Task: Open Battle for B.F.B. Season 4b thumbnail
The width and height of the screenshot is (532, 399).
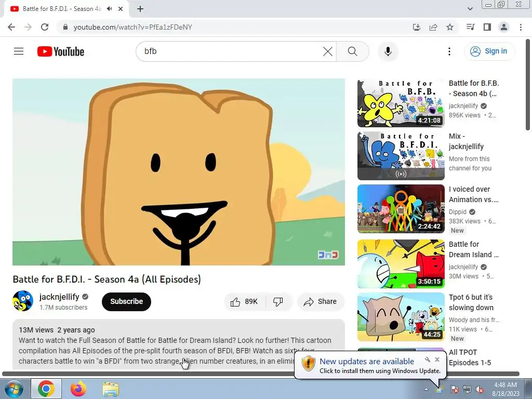Action: [401, 103]
